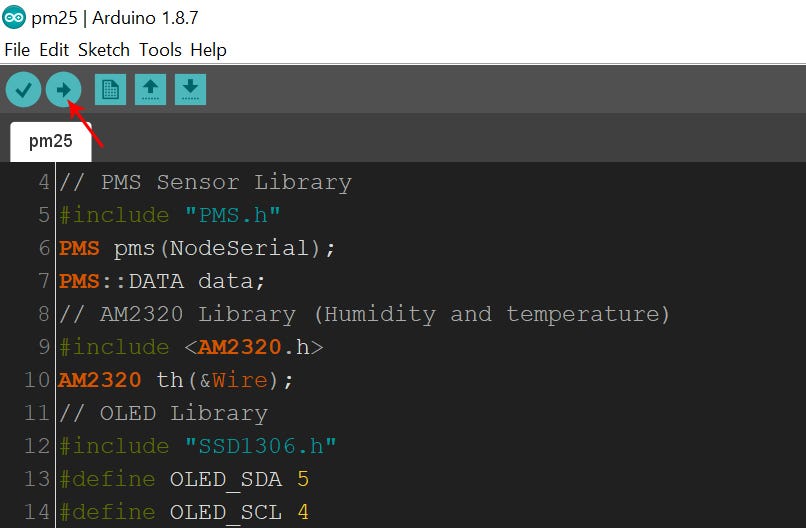Viewport: 806px width, 528px height.
Task: Save the sketch with Save icon
Action: (x=190, y=89)
